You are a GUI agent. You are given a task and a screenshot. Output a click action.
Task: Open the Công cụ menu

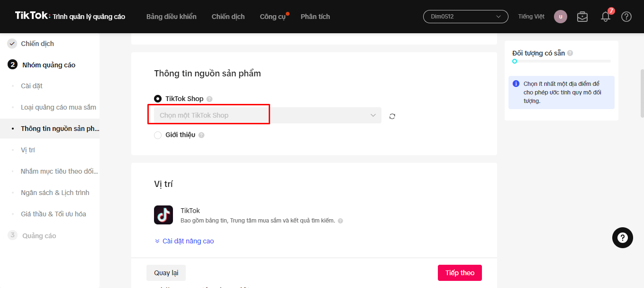pyautogui.click(x=273, y=17)
